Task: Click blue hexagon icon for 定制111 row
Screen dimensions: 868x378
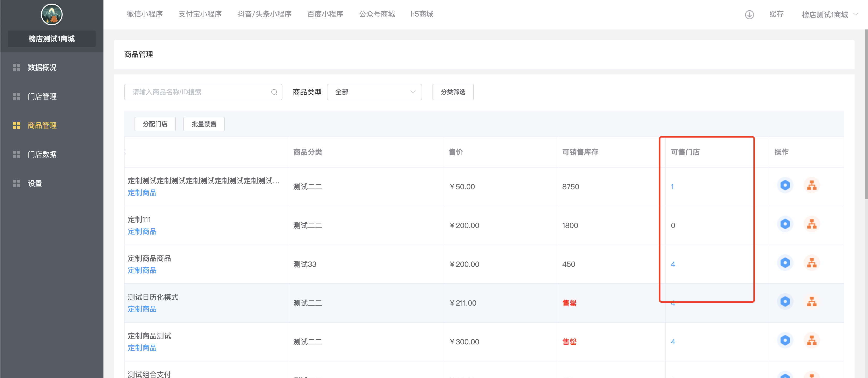Action: (x=785, y=224)
